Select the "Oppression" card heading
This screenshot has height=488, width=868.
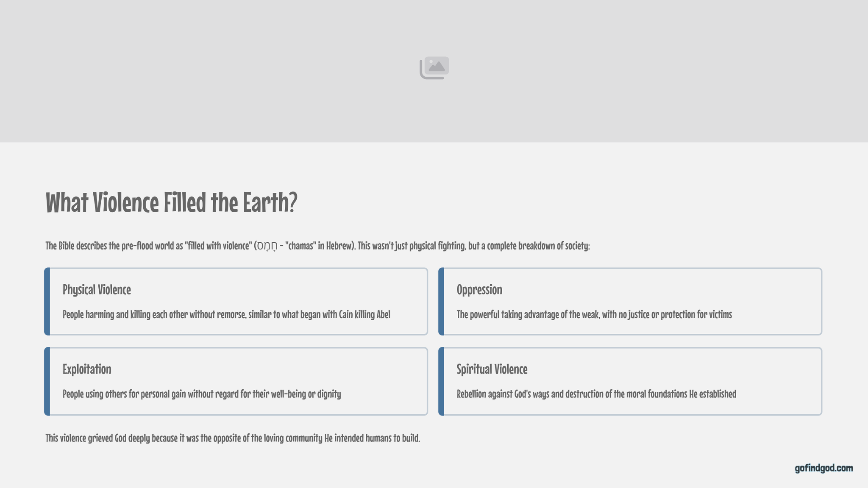pyautogui.click(x=479, y=290)
